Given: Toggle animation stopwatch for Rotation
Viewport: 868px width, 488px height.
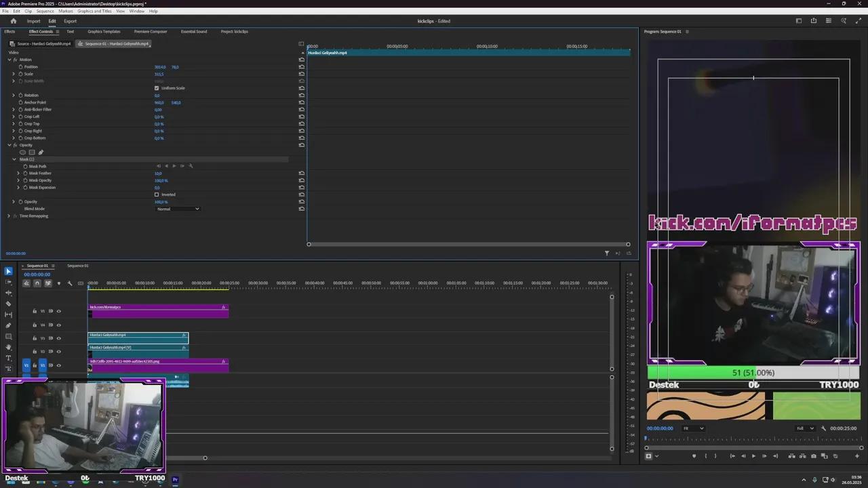Looking at the screenshot, I should [20, 96].
